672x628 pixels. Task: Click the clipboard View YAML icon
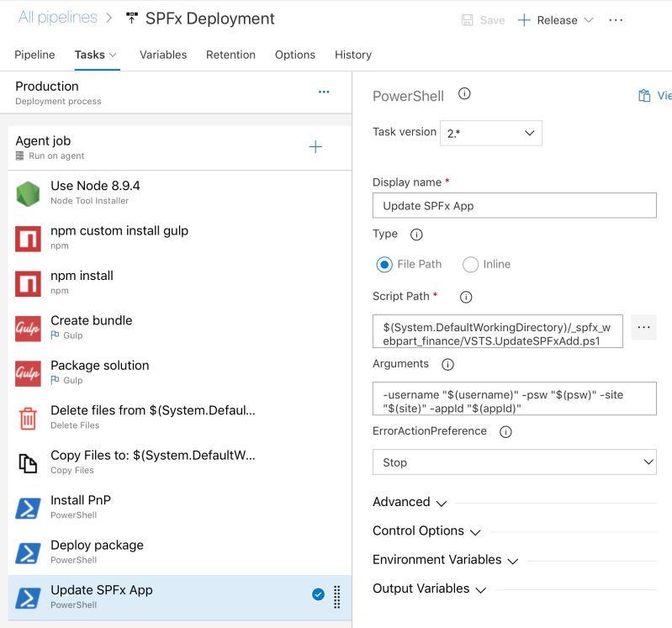(x=644, y=96)
